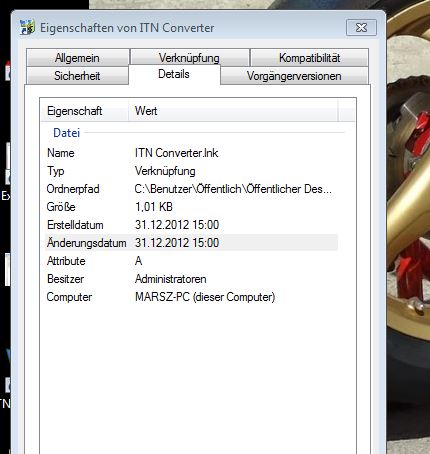
Task: Select the Besitzer property label
Action: 65,279
